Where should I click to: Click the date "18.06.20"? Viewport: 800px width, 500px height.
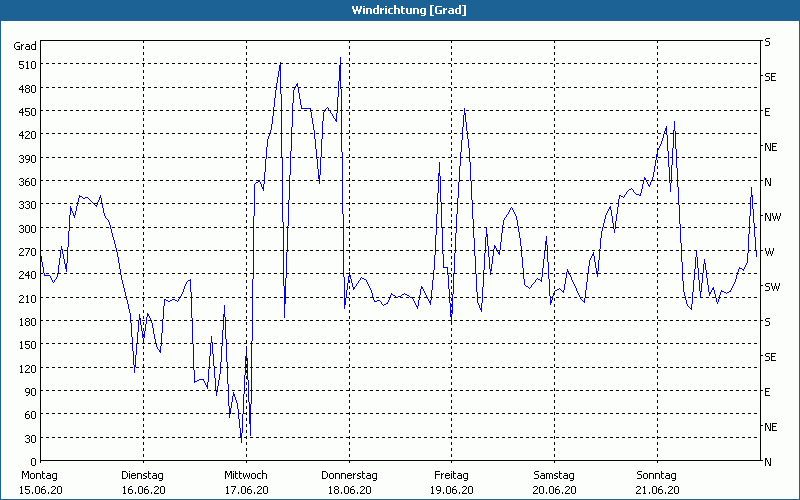(x=349, y=490)
